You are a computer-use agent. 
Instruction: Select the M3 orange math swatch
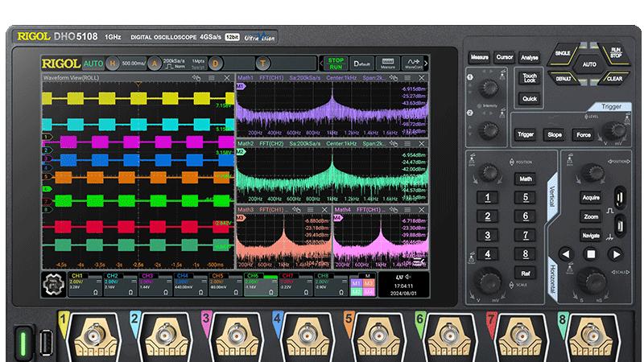(369, 284)
